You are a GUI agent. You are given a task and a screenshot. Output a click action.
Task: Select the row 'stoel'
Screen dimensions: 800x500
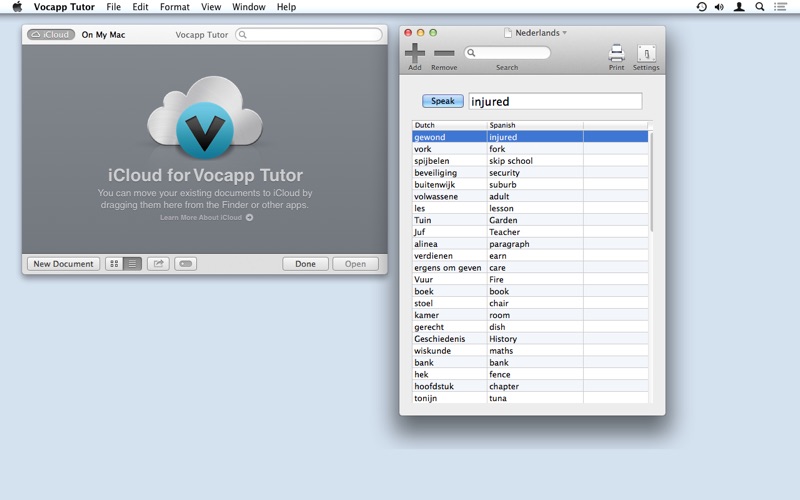click(530, 303)
